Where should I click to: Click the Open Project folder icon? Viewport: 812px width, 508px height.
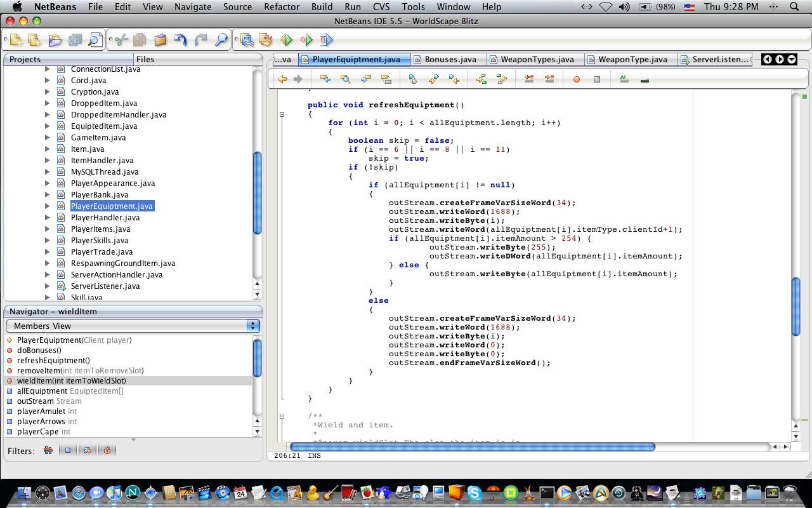tap(55, 41)
